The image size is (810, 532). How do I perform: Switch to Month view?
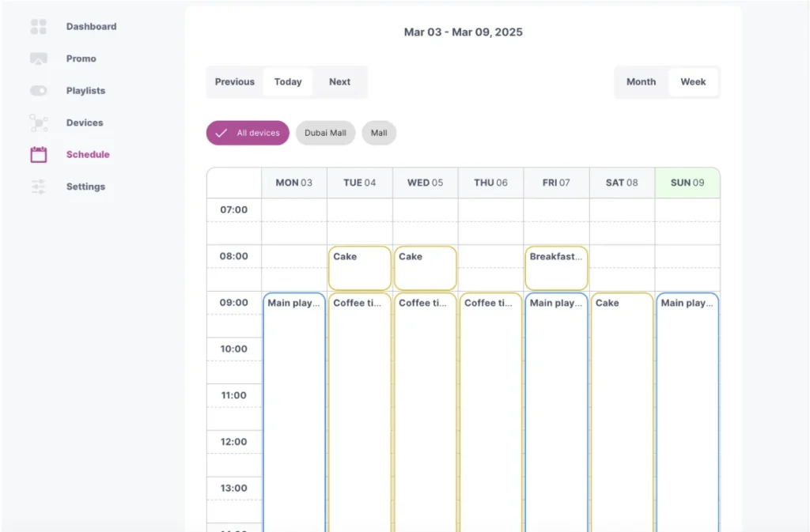(641, 81)
